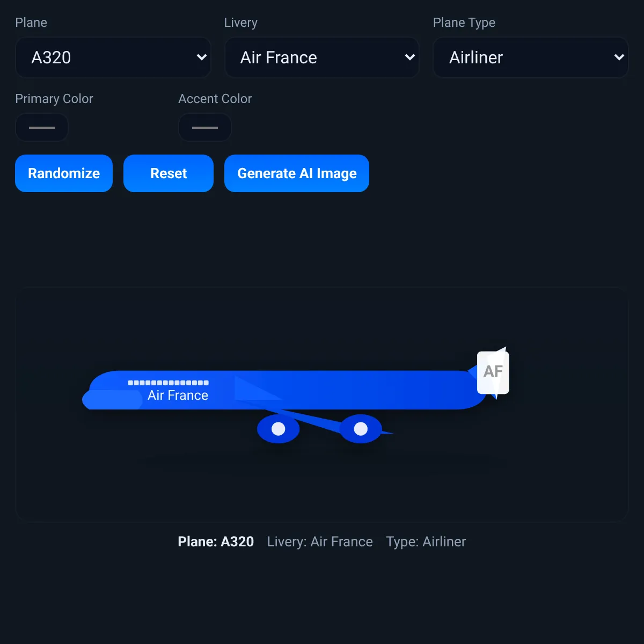Click the Reset button
The width and height of the screenshot is (644, 644).
[169, 173]
